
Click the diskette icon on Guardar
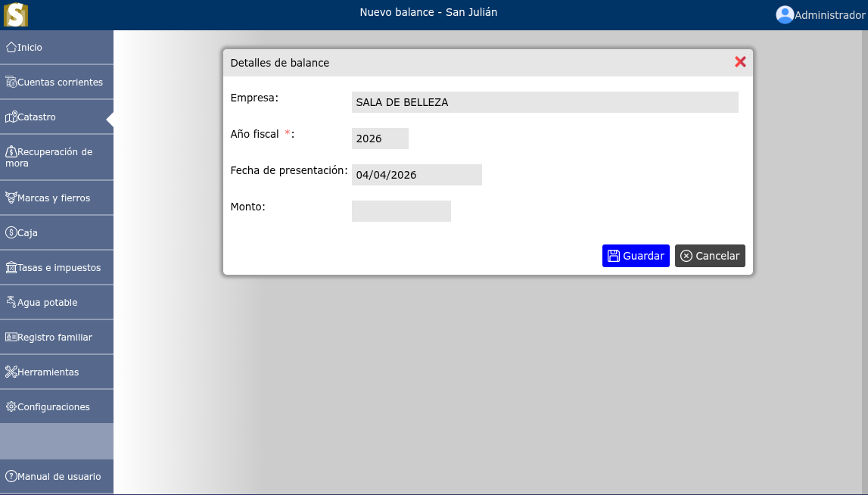click(613, 256)
